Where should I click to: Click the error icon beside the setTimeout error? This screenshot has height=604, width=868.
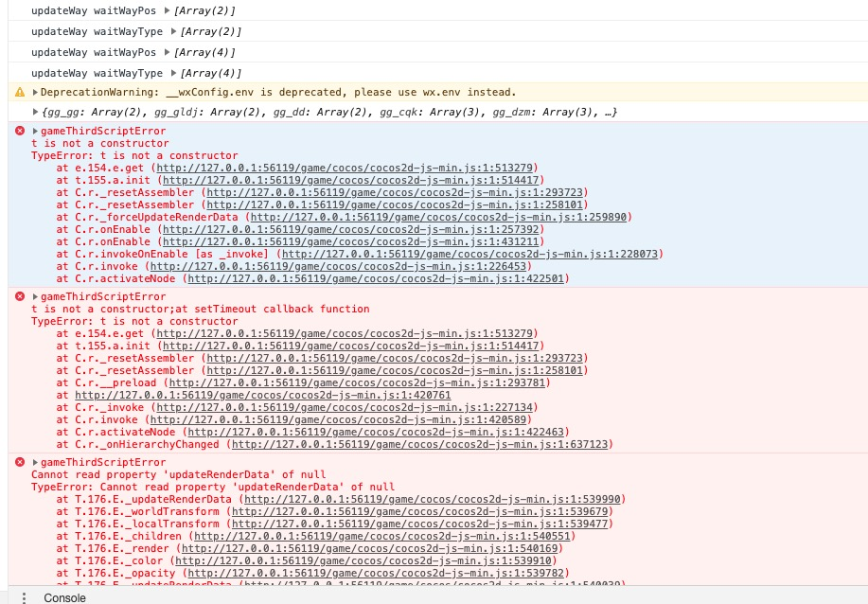(x=19, y=295)
